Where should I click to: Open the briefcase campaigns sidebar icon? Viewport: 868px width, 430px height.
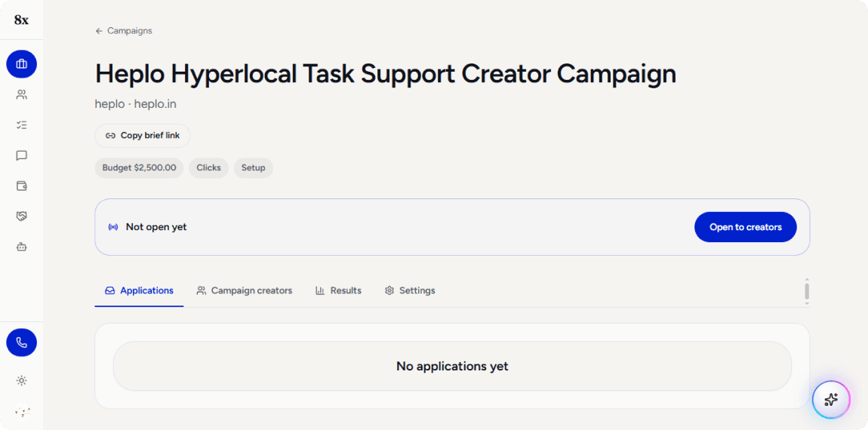point(22,64)
